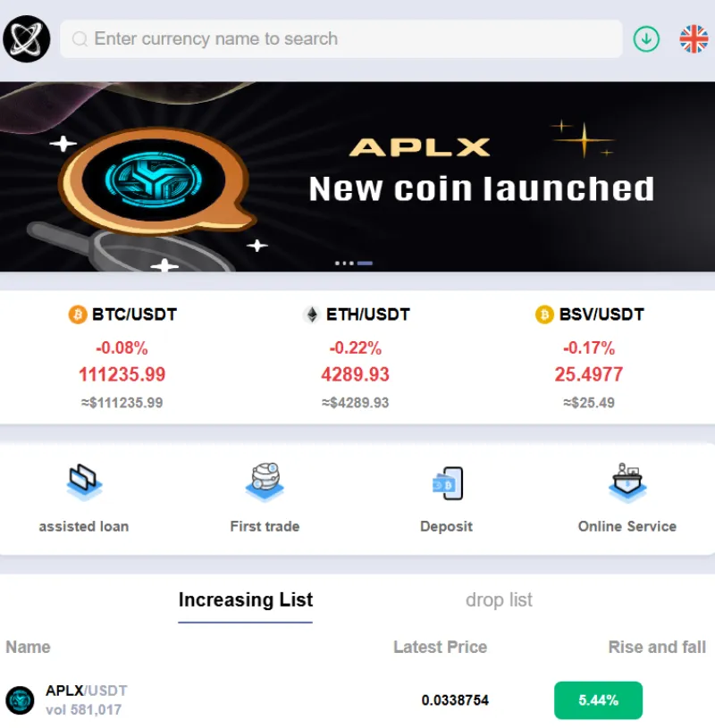Screen dimensions: 715x728
Task: Switch to the Increasing List tab
Action: point(245,600)
